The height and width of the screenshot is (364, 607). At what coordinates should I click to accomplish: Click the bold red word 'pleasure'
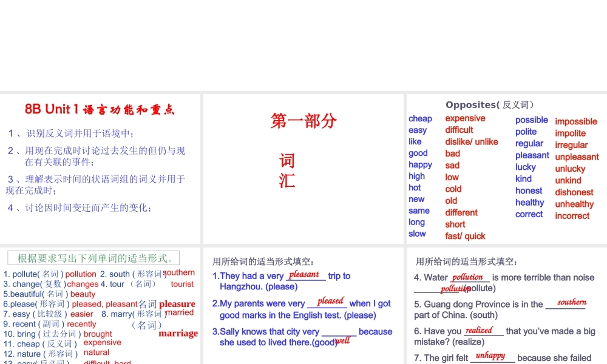point(177,304)
